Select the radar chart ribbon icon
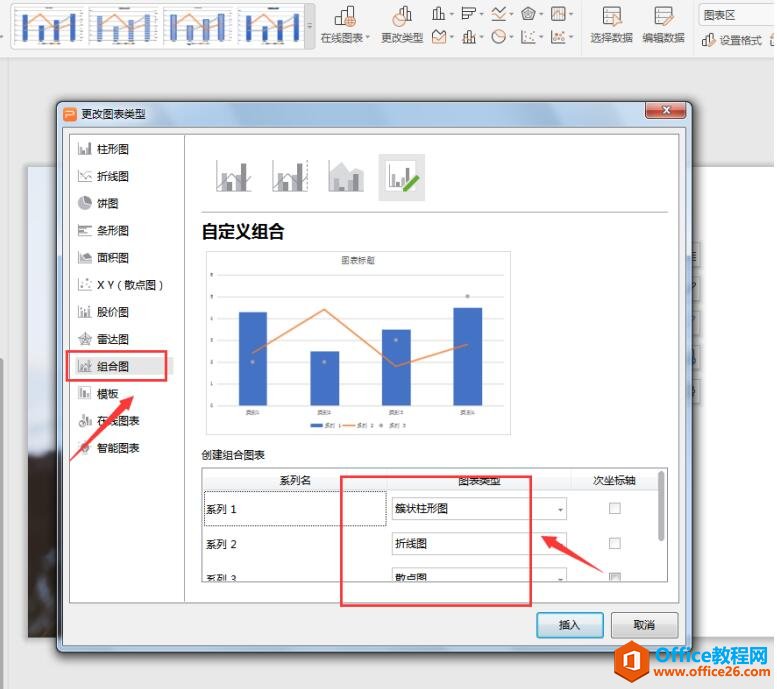This screenshot has height=689, width=777. pyautogui.click(x=528, y=13)
